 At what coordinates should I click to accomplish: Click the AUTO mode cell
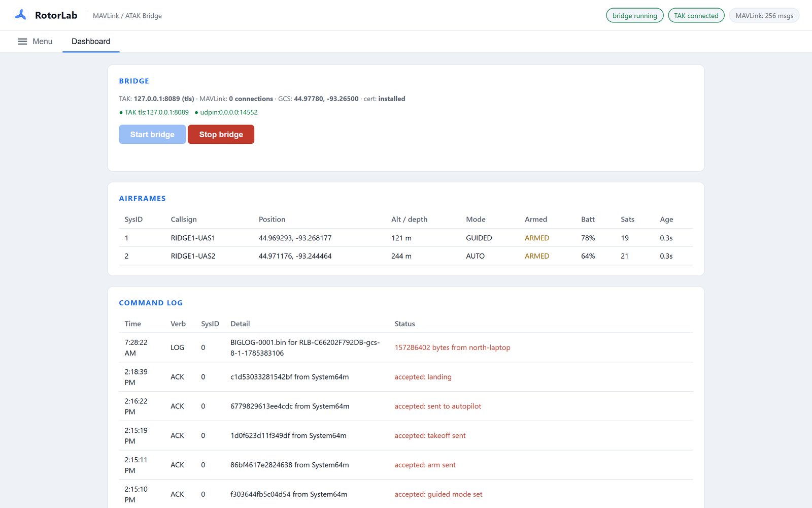pos(475,256)
